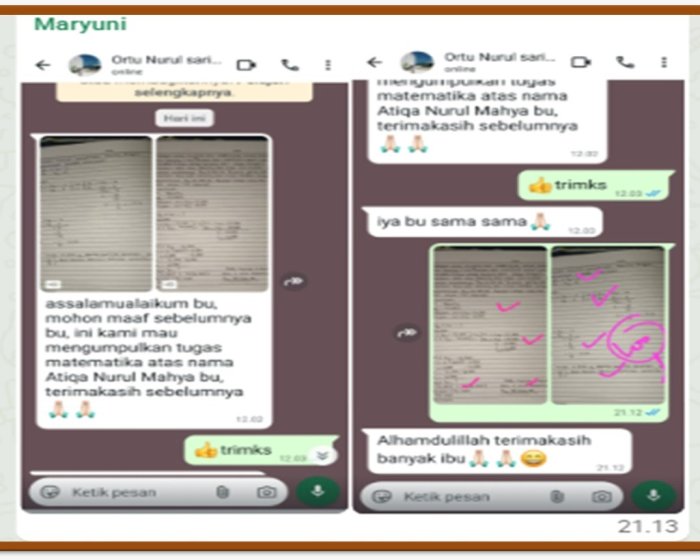Click the left Ketik pesan message field
Screen dimensions: 700x560
[x=158, y=493]
